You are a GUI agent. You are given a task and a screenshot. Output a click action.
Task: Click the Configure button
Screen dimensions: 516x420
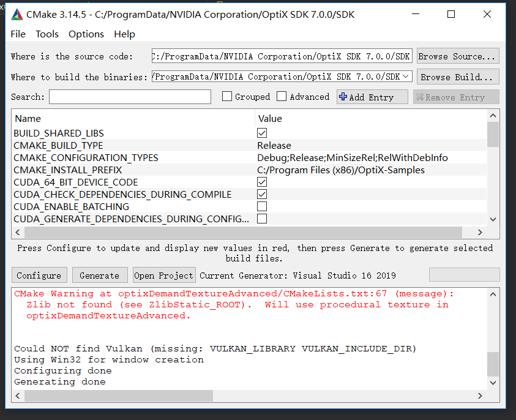tap(40, 275)
